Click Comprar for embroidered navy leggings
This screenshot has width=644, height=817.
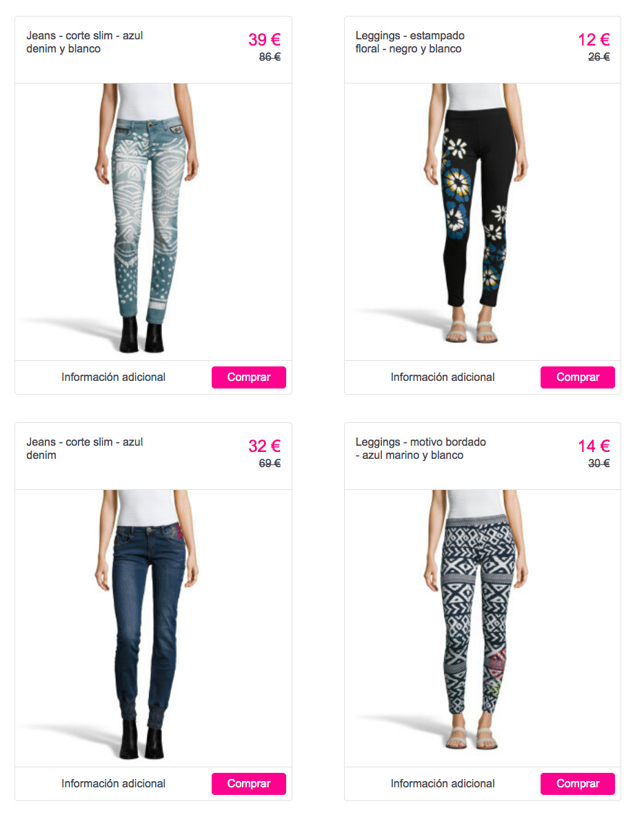(x=577, y=784)
